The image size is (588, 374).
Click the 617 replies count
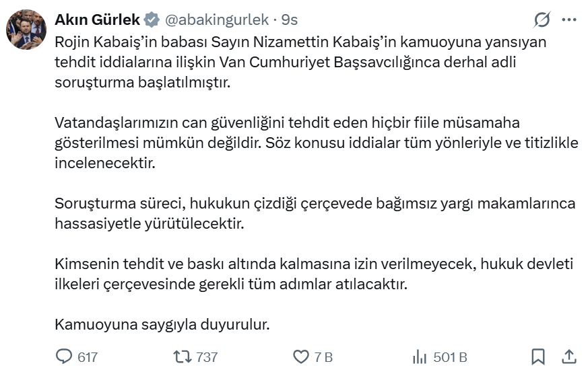pos(88,357)
